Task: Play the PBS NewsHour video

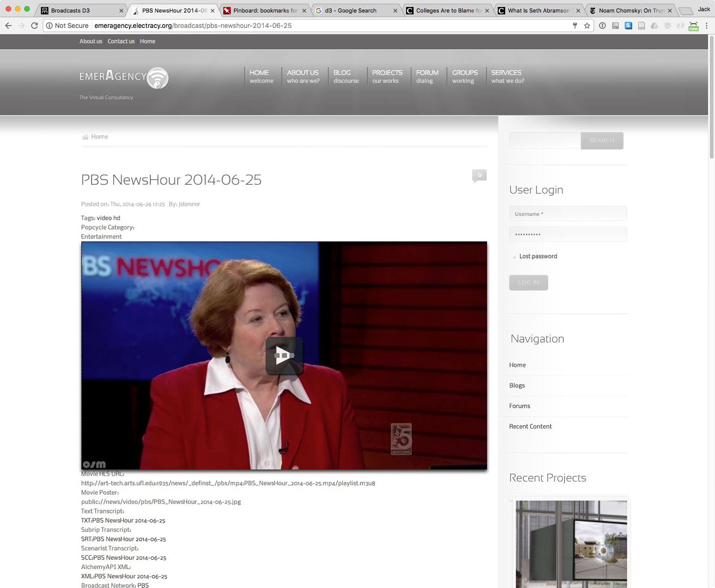Action: click(284, 355)
